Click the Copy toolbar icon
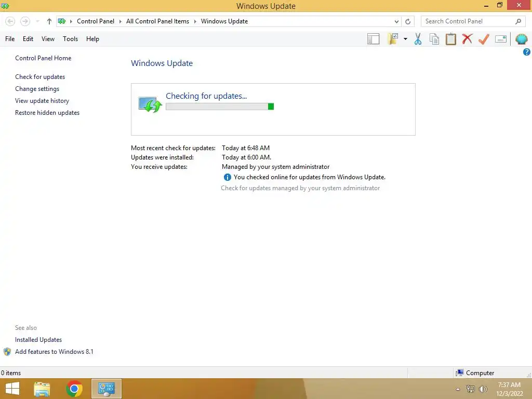The height and width of the screenshot is (399, 532). click(x=434, y=39)
